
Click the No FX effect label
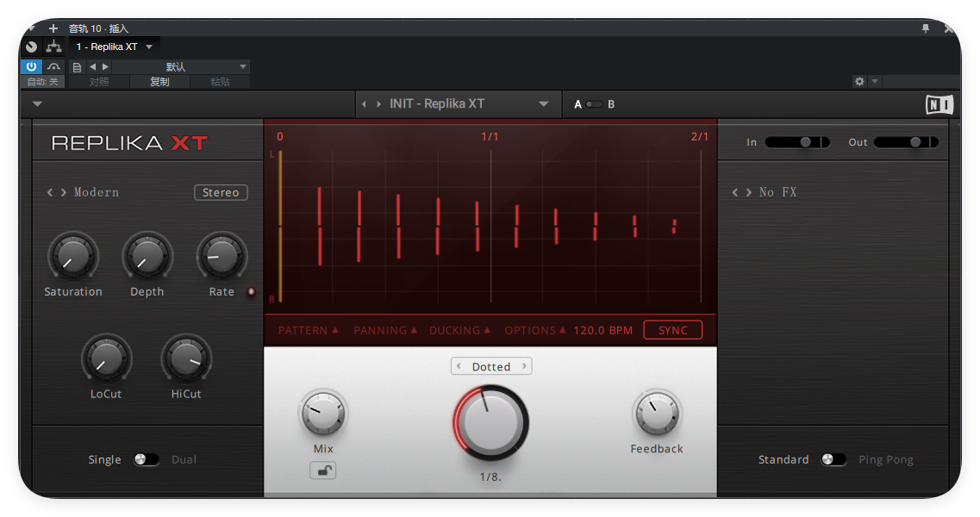coord(778,192)
